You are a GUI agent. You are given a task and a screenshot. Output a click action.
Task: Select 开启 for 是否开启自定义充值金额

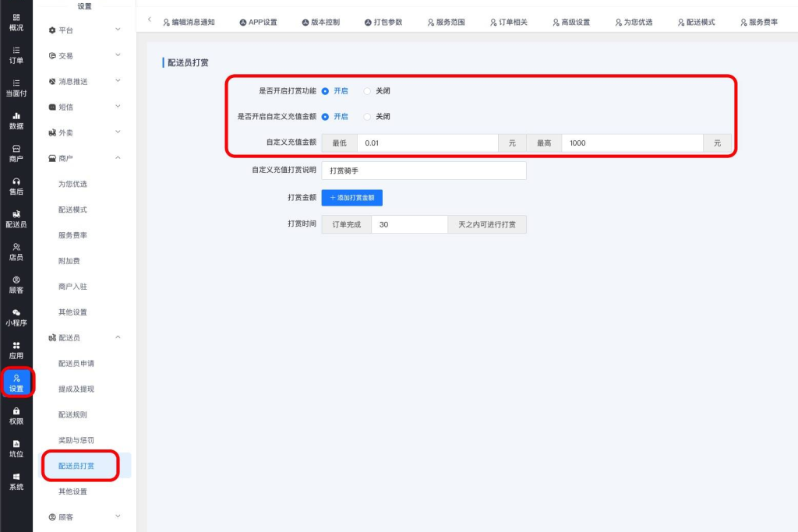pos(326,117)
